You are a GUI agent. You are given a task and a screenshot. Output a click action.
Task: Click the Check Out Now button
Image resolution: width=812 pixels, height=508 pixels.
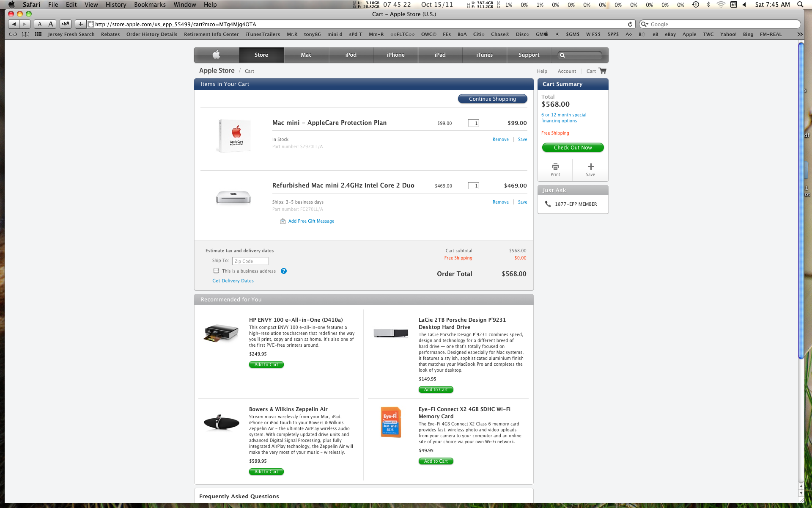(x=573, y=148)
